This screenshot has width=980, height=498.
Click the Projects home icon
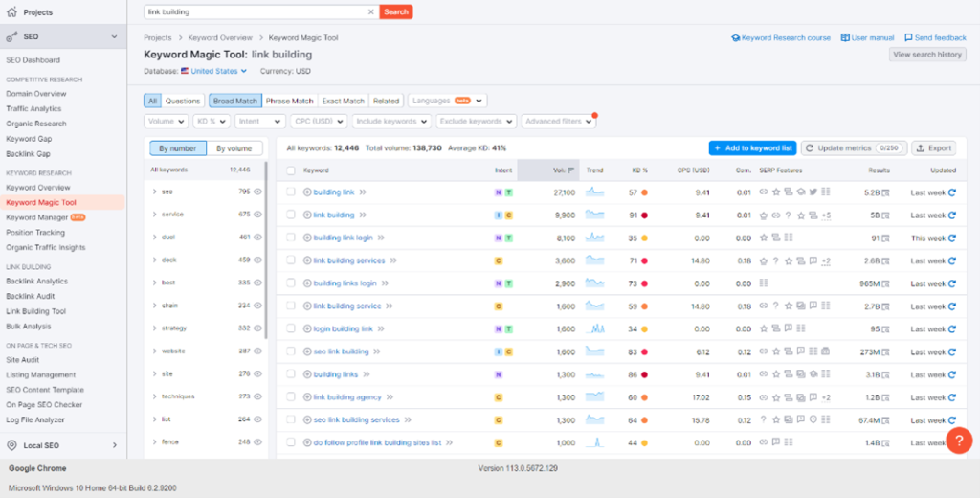tap(11, 11)
